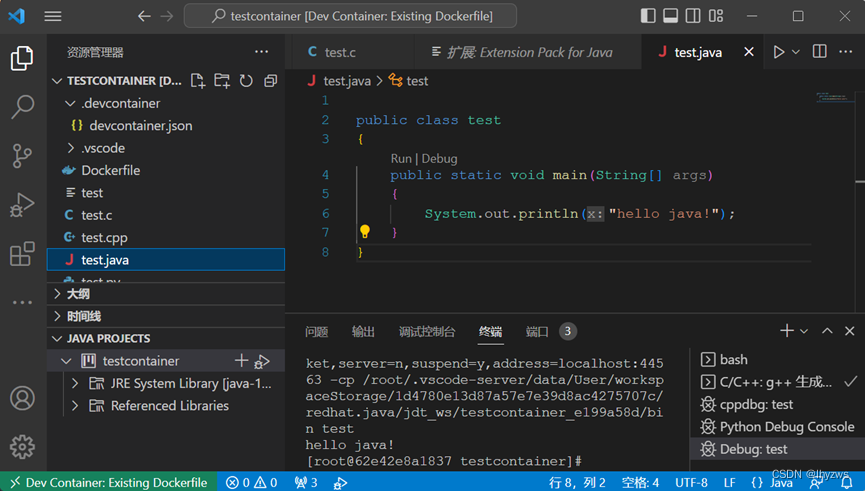Open the Accounts menu icon
The width and height of the screenshot is (865, 491).
22,398
